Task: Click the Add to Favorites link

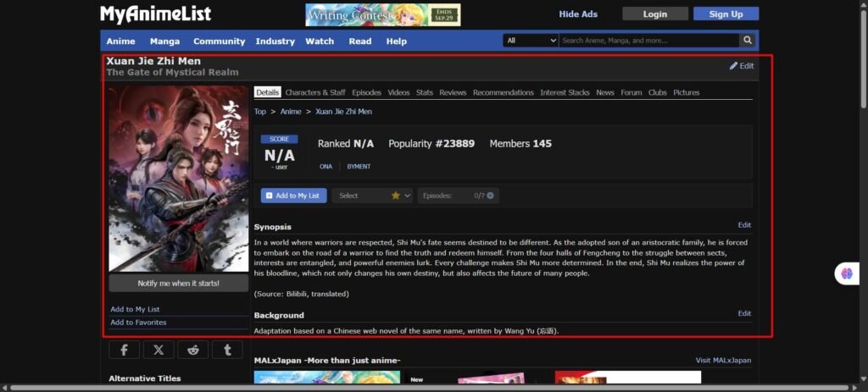Action: pos(138,323)
